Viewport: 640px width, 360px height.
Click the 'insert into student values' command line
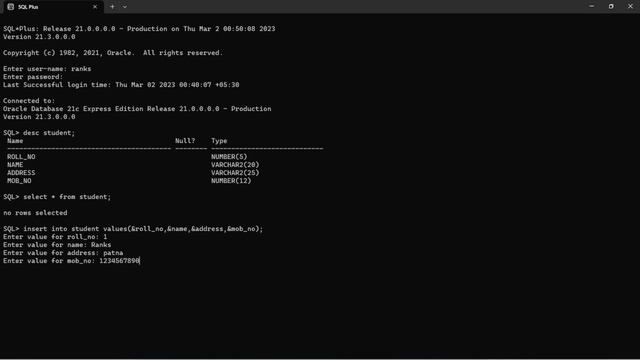pos(133,229)
